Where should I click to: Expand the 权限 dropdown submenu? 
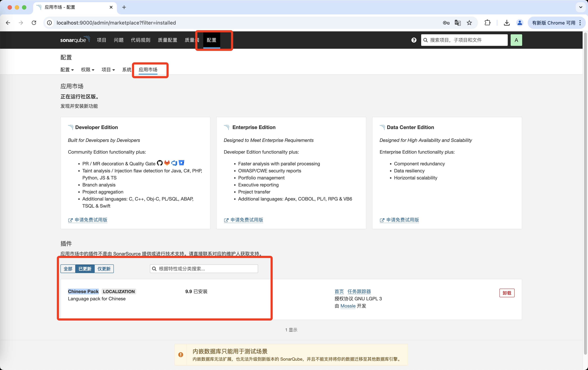87,70
